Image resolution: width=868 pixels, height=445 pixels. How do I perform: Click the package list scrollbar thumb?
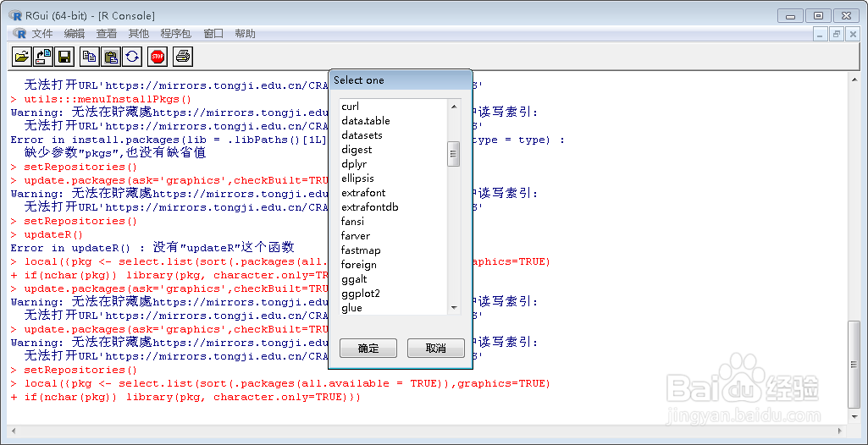453,154
